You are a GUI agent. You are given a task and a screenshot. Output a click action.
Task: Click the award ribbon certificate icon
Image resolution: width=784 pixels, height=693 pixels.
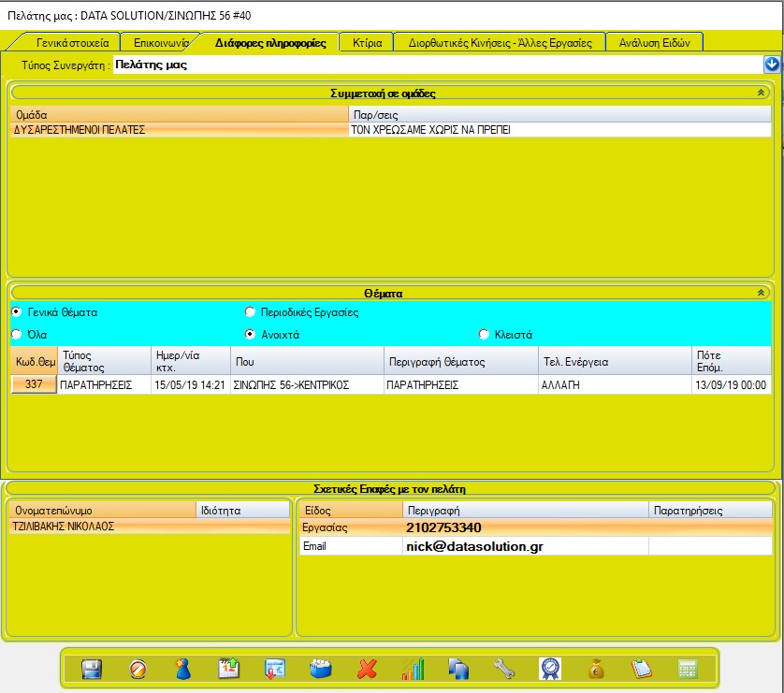pos(549,670)
